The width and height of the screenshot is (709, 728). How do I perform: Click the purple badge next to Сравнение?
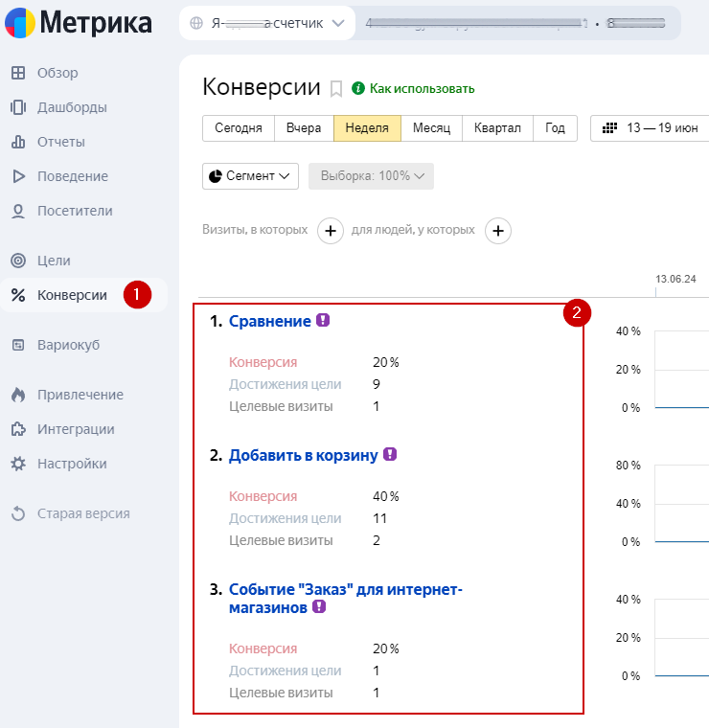(323, 321)
